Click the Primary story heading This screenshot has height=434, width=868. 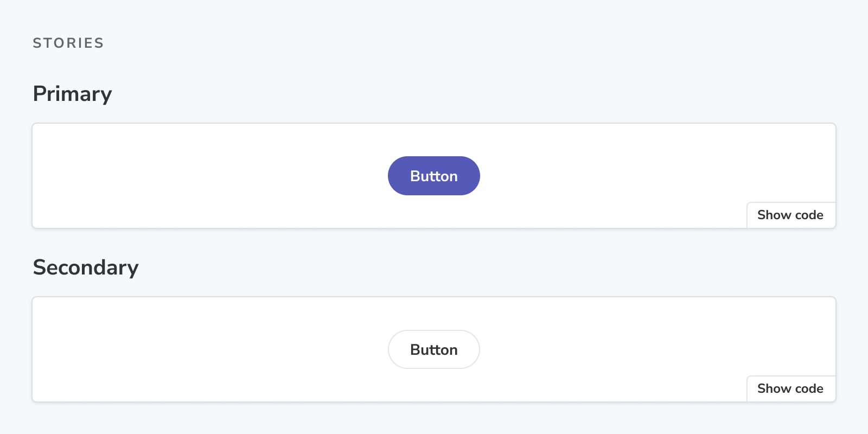coord(72,93)
